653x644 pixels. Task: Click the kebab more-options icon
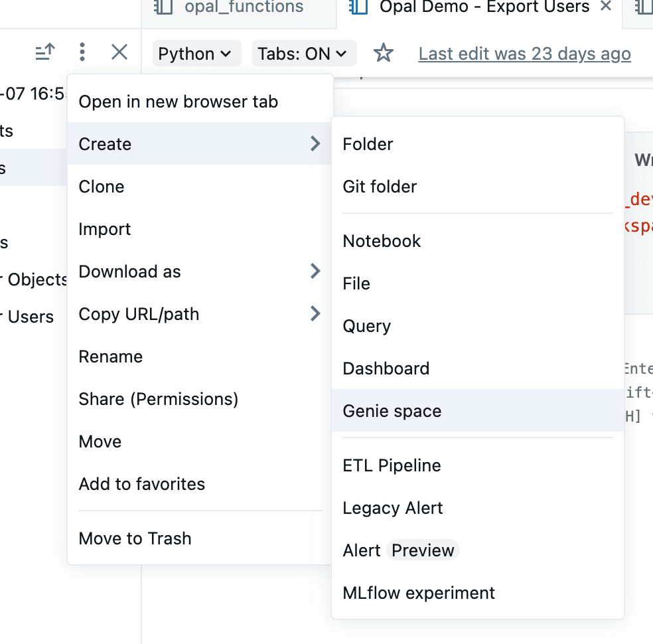(x=82, y=52)
